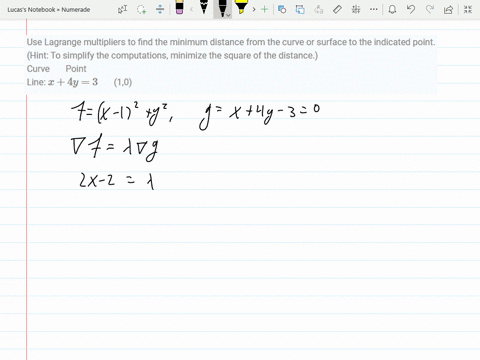Open the Shapes tool

pyautogui.click(x=282, y=9)
